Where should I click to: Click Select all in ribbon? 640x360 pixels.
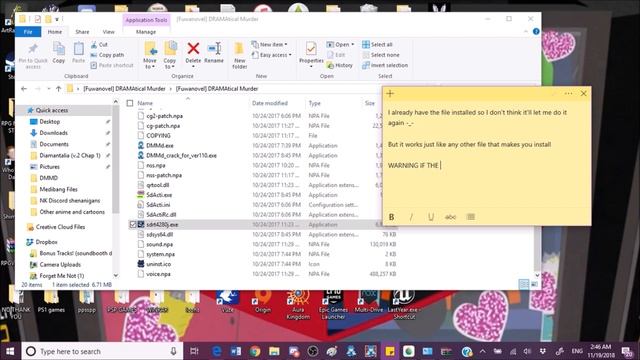pos(377,44)
